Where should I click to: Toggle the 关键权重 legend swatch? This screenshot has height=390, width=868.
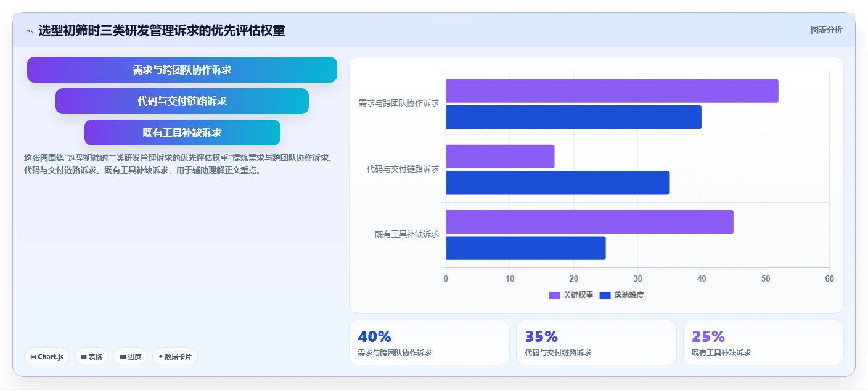pos(554,296)
